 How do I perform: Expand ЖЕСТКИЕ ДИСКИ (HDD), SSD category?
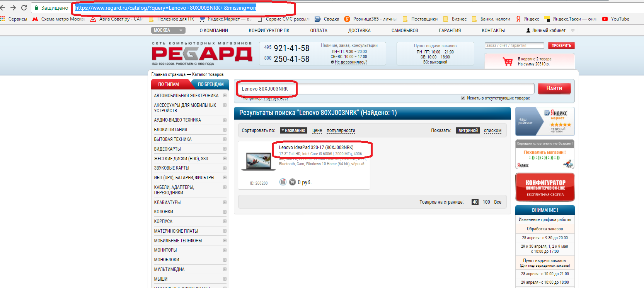(225, 158)
